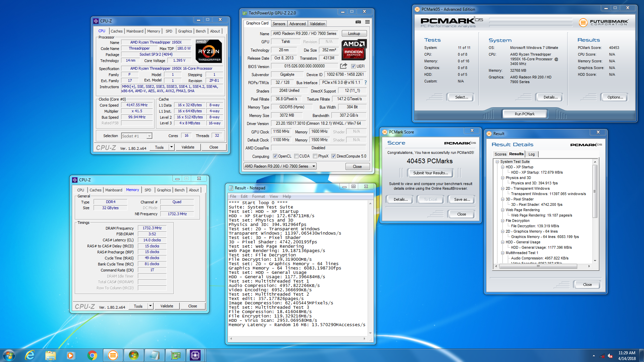The height and width of the screenshot is (362, 644).
Task: Click the Lookup button in GPU-Z
Action: coord(354,34)
